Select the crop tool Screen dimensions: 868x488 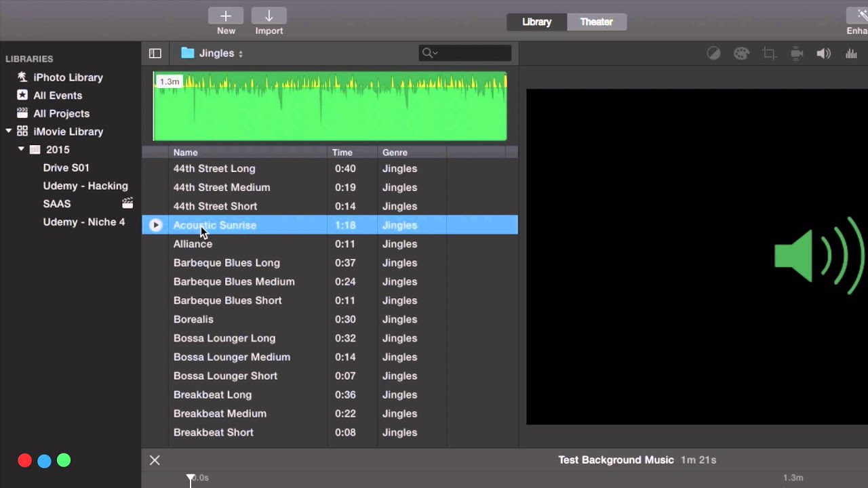[x=769, y=54]
